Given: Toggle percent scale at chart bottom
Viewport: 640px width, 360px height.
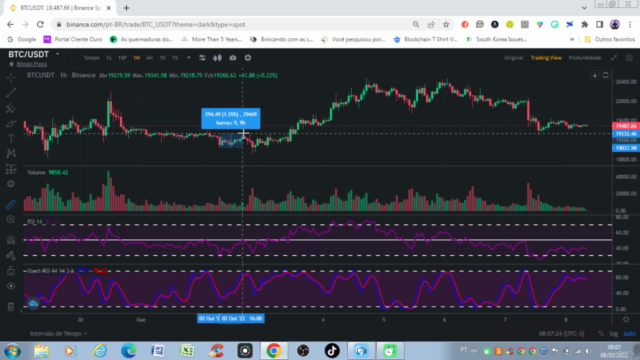Looking at the screenshot, I should [600, 333].
